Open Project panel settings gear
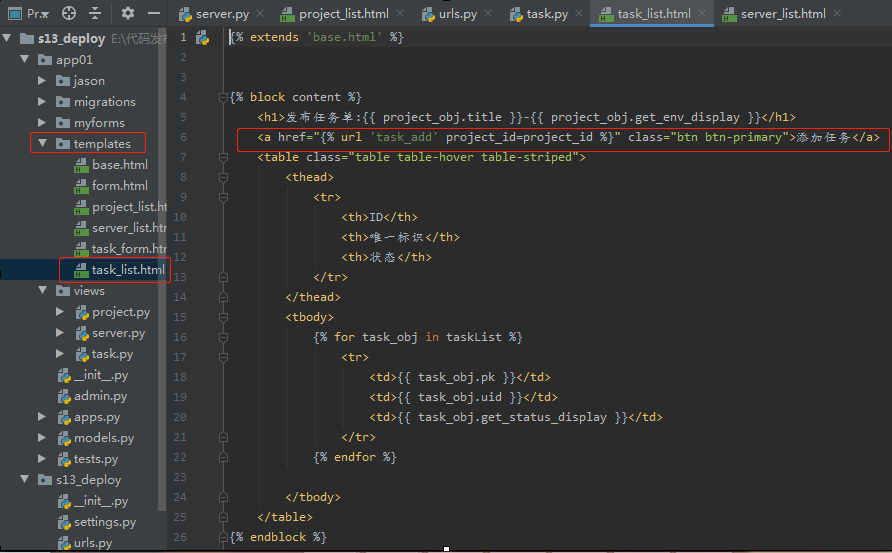 tap(128, 13)
